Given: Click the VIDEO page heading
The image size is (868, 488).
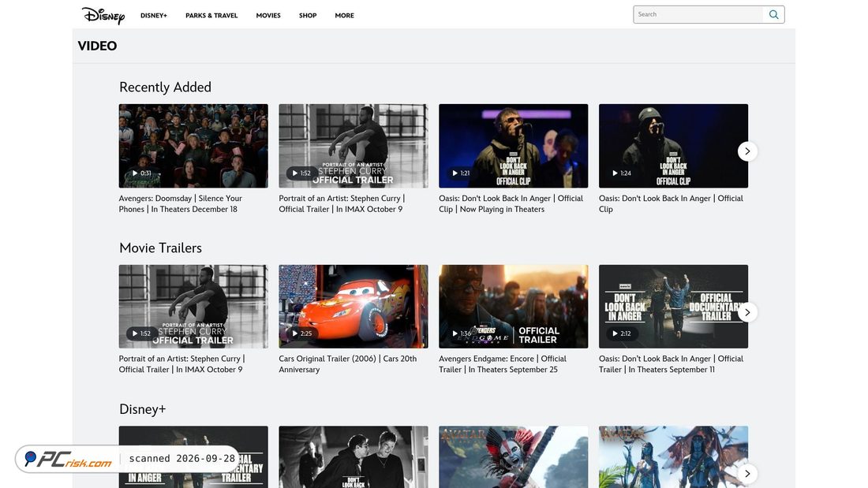Looking at the screenshot, I should (x=97, y=46).
